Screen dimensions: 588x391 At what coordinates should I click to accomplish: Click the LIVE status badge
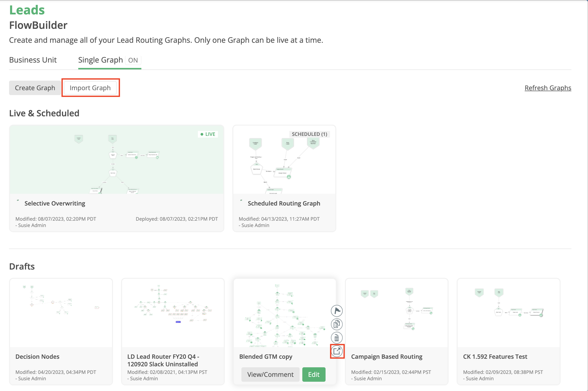[x=208, y=134]
